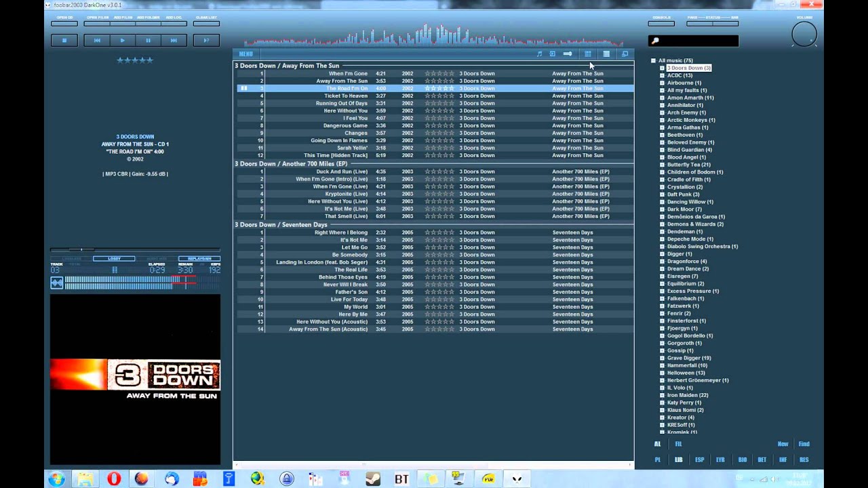Image resolution: width=868 pixels, height=488 pixels.
Task: Click the arrow playback order icon
Action: point(568,54)
